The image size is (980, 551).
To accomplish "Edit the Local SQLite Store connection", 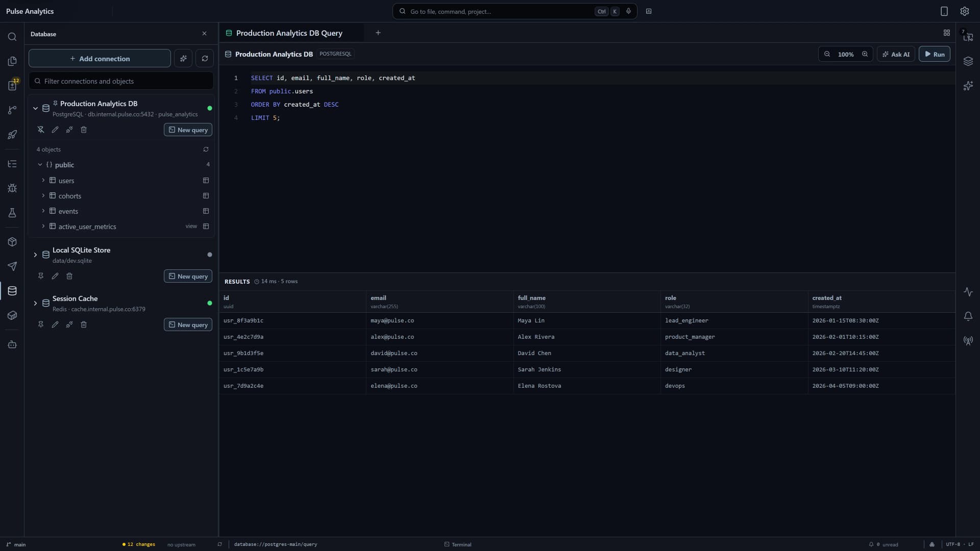I will click(x=55, y=276).
